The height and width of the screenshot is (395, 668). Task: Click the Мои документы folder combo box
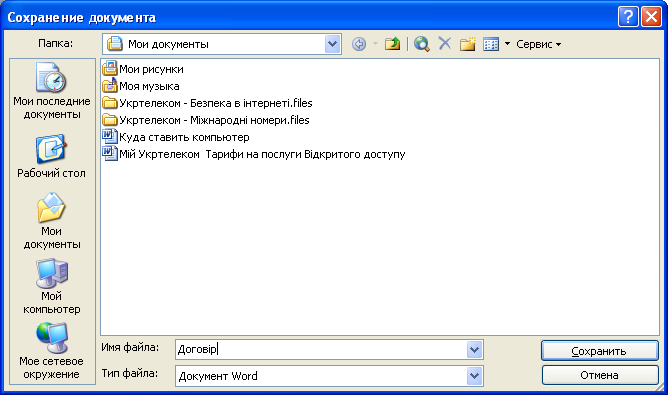[x=222, y=44]
